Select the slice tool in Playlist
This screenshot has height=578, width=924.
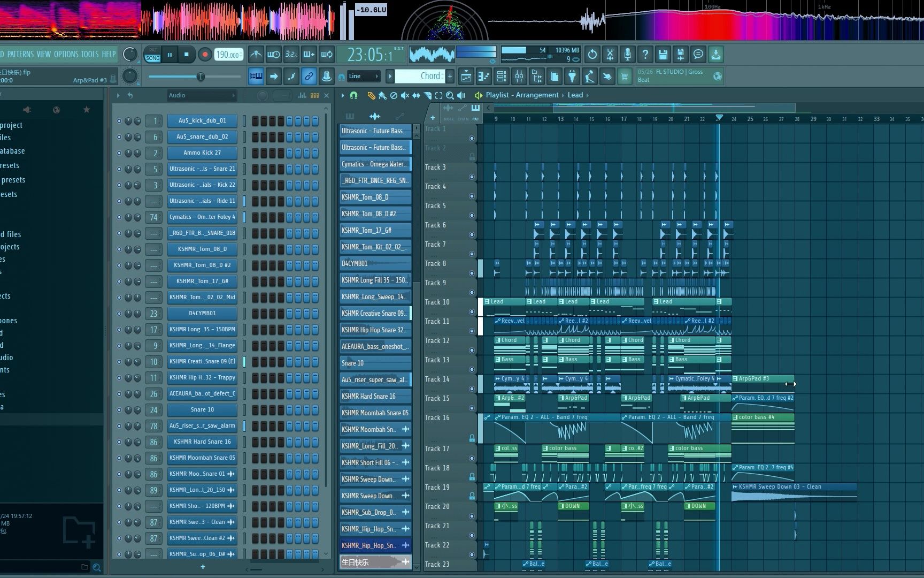click(x=427, y=95)
